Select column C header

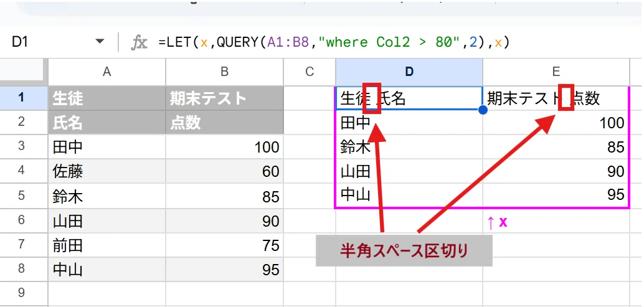[310, 72]
